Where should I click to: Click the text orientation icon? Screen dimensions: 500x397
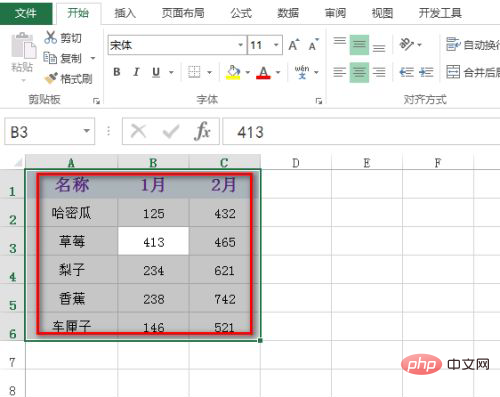click(407, 44)
